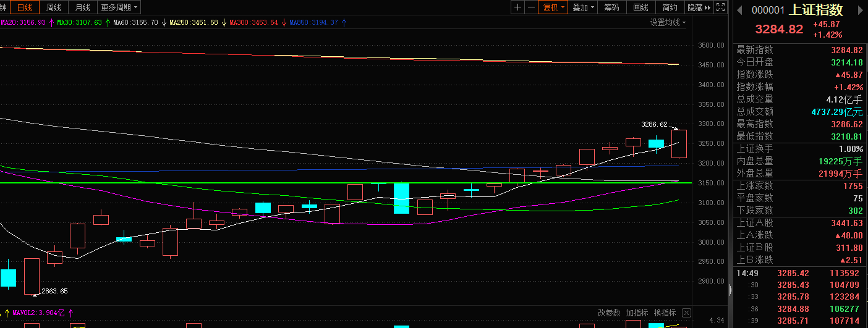This screenshot has height=328, width=868.
Task: Zoom out the chart with minus button
Action: (x=531, y=7)
